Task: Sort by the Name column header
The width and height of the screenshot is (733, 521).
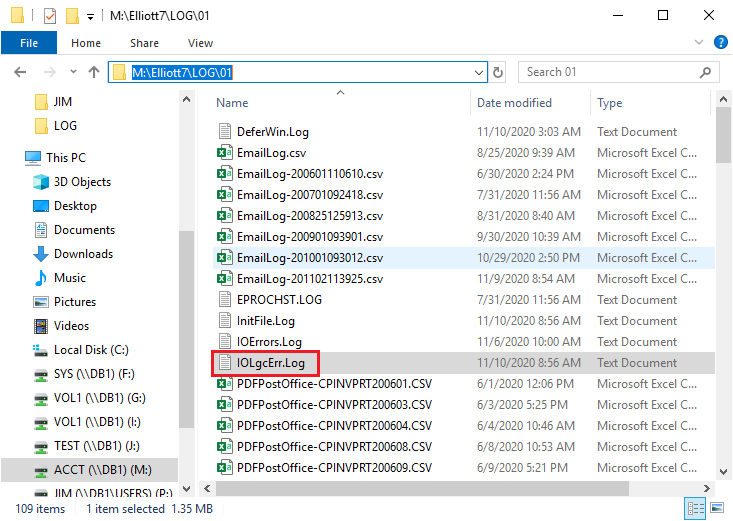Action: click(232, 103)
